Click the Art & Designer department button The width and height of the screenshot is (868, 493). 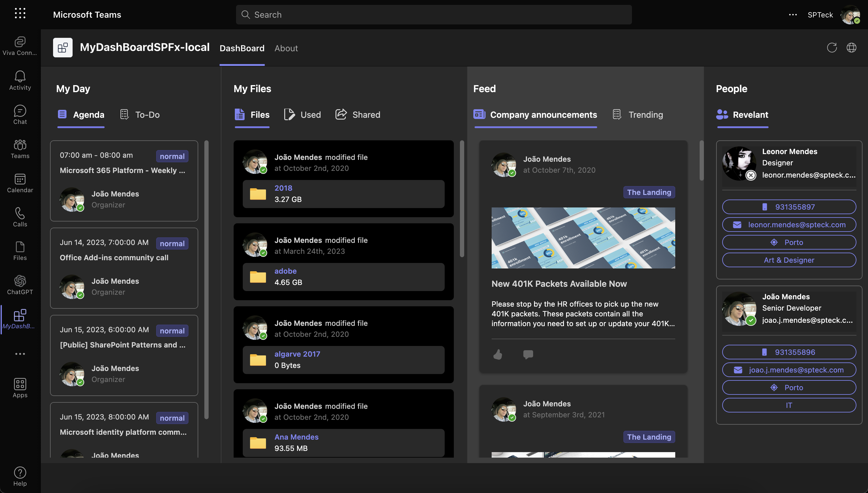[x=789, y=260]
